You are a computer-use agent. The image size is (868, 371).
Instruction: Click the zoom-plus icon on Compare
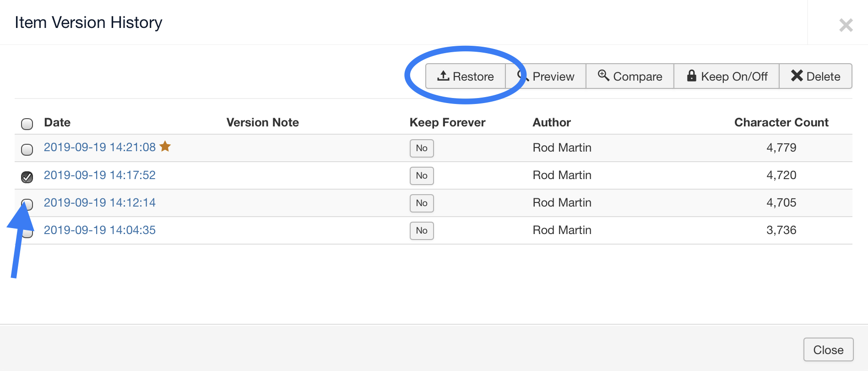[603, 76]
